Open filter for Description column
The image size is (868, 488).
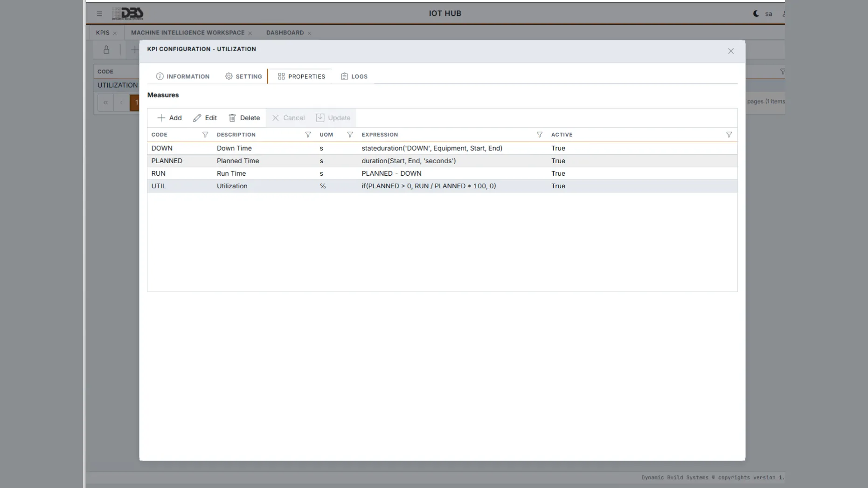308,135
